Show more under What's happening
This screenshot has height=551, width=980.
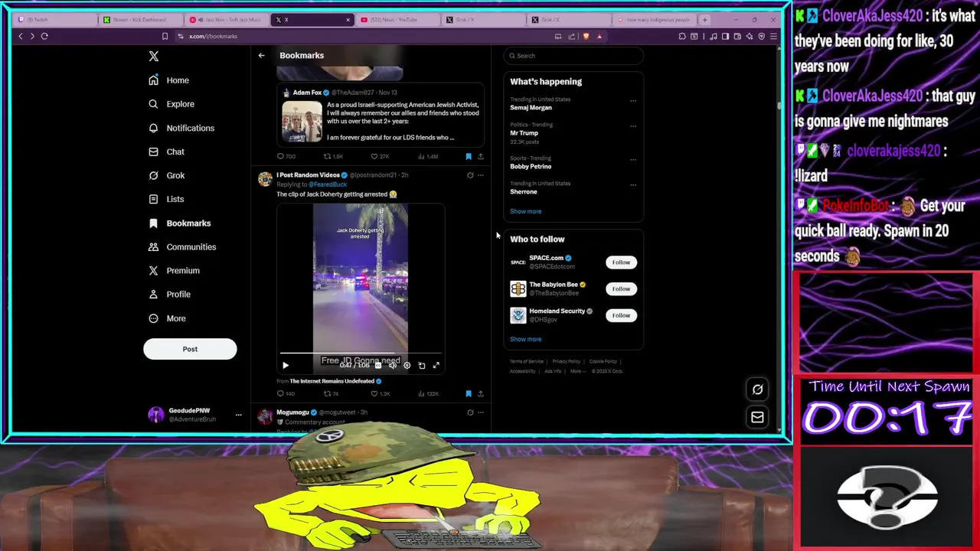tap(525, 211)
